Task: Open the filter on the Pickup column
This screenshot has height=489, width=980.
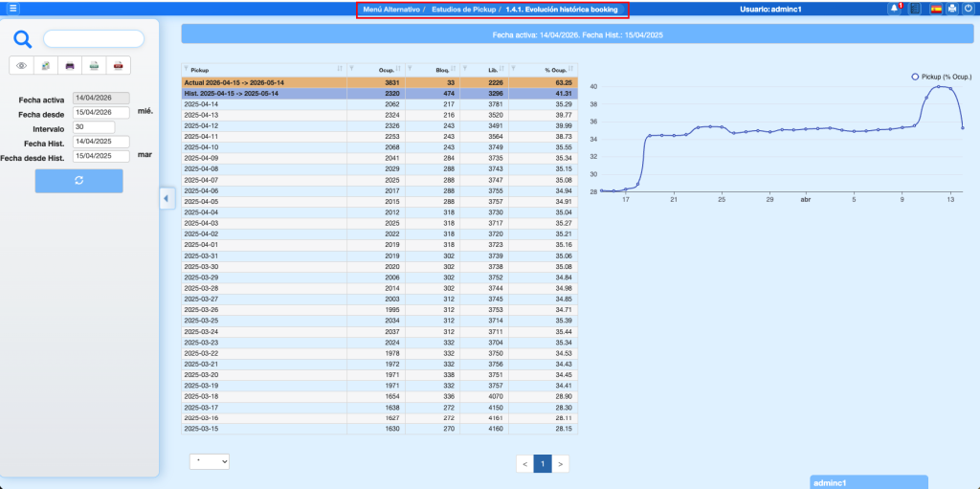Action: [186, 70]
